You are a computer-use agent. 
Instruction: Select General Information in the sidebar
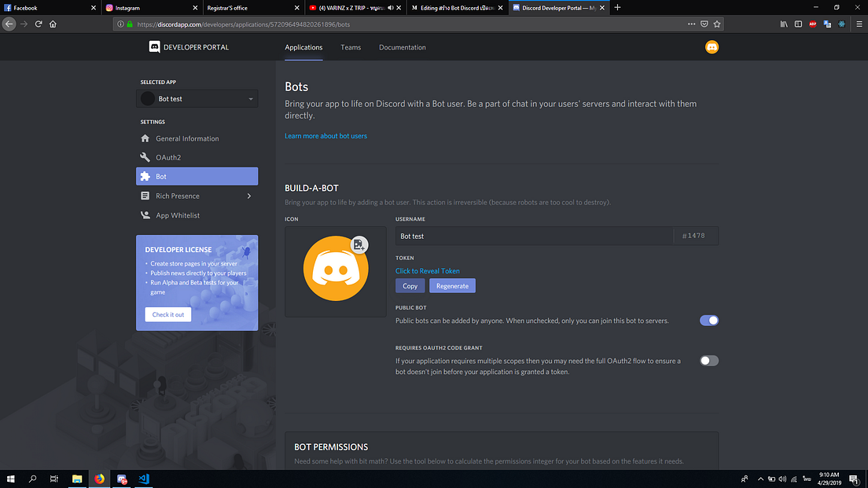(186, 138)
